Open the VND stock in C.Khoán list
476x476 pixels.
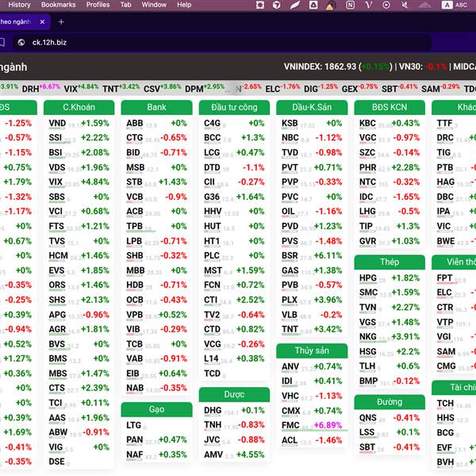click(x=57, y=123)
